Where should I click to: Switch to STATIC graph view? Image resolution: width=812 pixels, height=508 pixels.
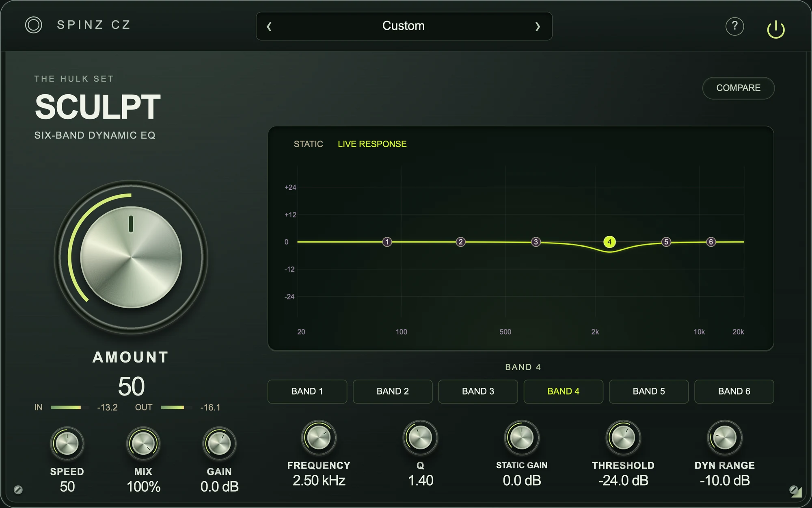(x=308, y=144)
